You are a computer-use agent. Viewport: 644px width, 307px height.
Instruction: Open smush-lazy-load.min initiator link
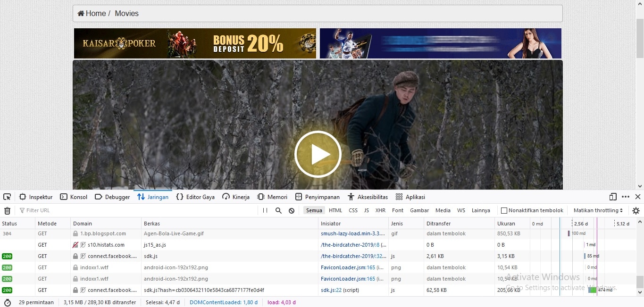point(353,233)
